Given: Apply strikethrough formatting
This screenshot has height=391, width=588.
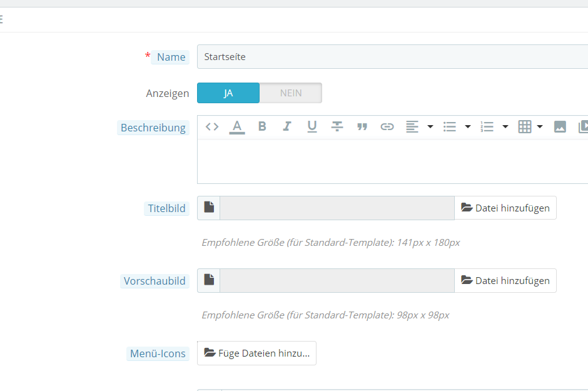Looking at the screenshot, I should point(337,126).
